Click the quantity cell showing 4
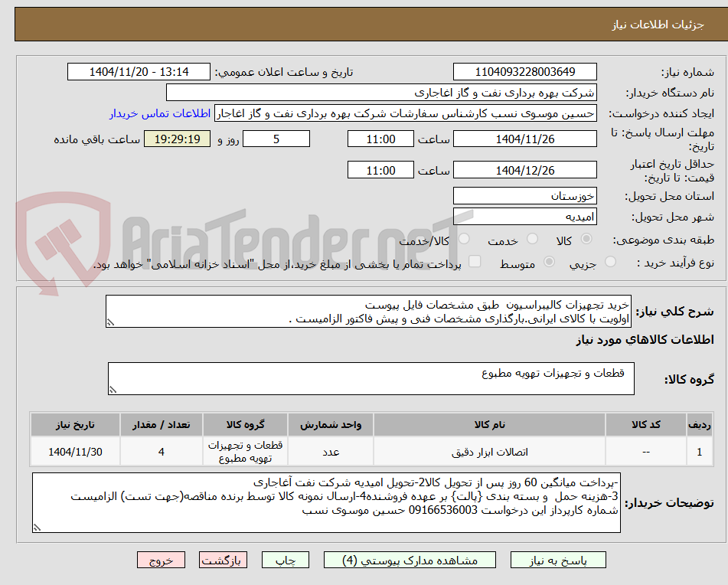This screenshot has width=728, height=585. (x=161, y=452)
